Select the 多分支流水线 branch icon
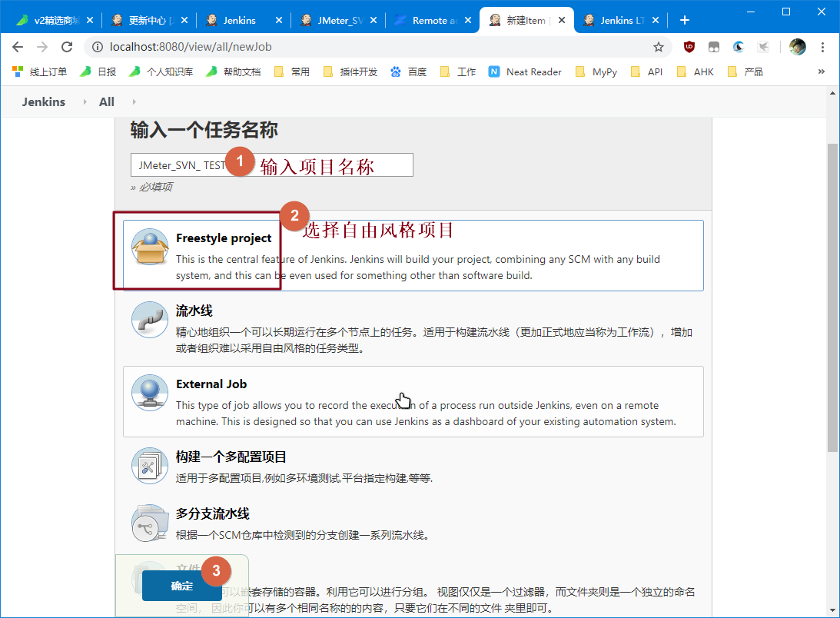Viewport: 840px width, 618px height. coord(150,523)
